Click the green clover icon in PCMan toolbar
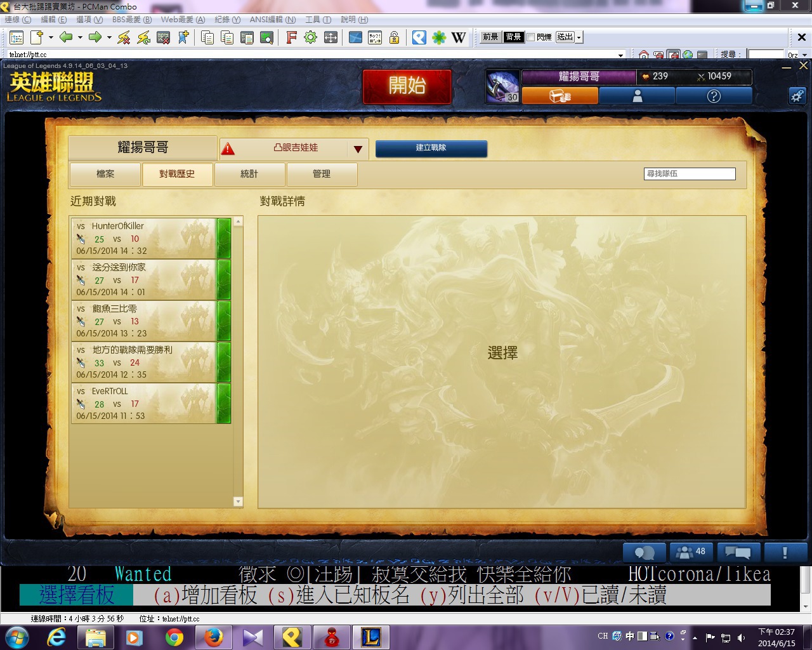 tap(438, 37)
